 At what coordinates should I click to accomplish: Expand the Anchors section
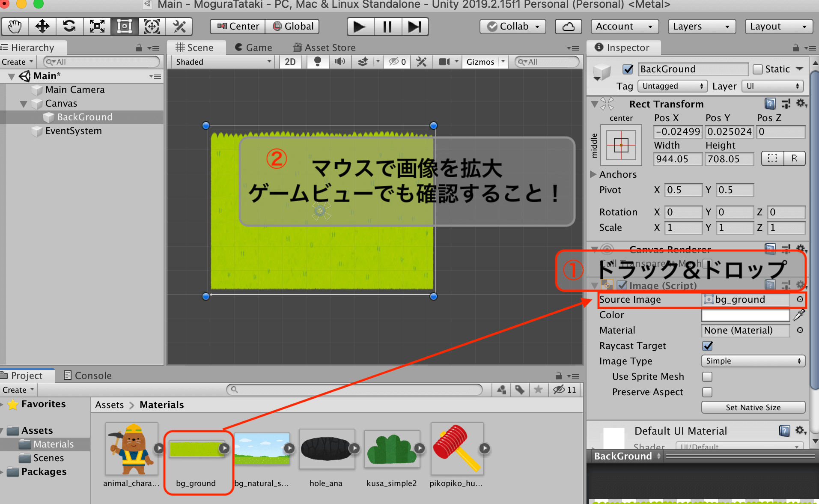tap(593, 174)
